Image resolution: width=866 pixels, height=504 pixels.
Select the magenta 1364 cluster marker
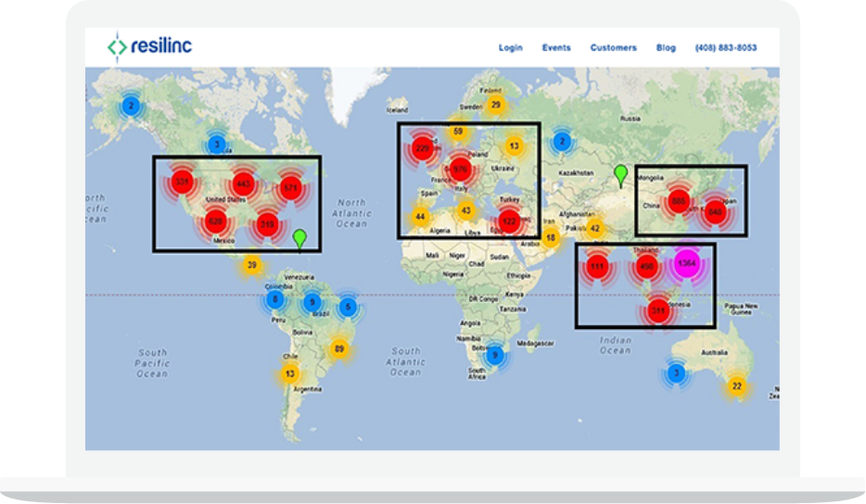686,264
